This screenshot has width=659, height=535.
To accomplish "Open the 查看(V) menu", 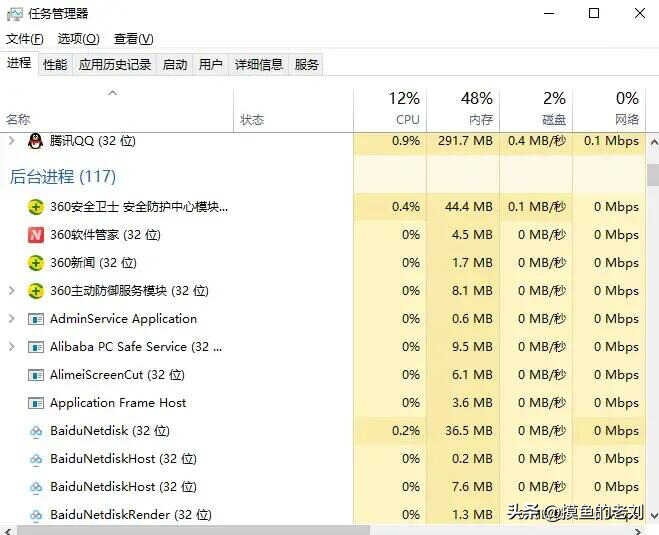I will tap(134, 39).
